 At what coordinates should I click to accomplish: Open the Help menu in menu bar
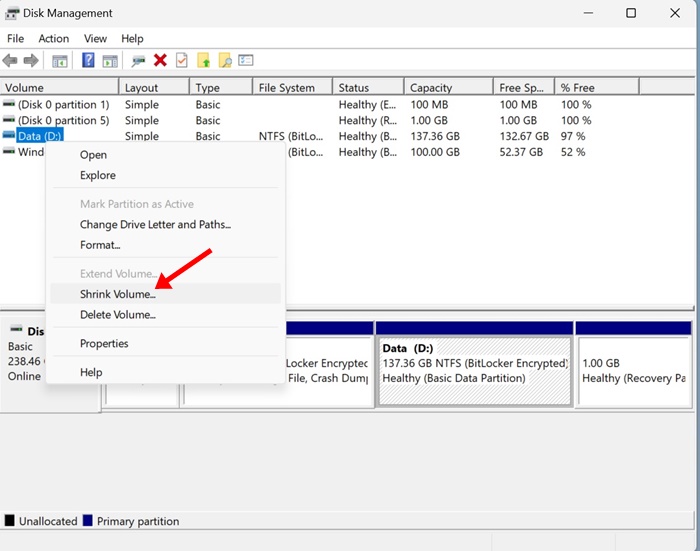[132, 39]
